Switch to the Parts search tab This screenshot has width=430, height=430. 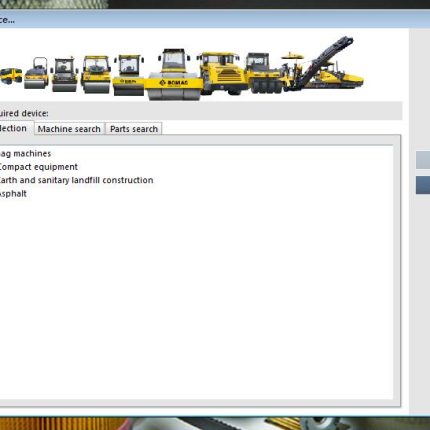coord(134,129)
